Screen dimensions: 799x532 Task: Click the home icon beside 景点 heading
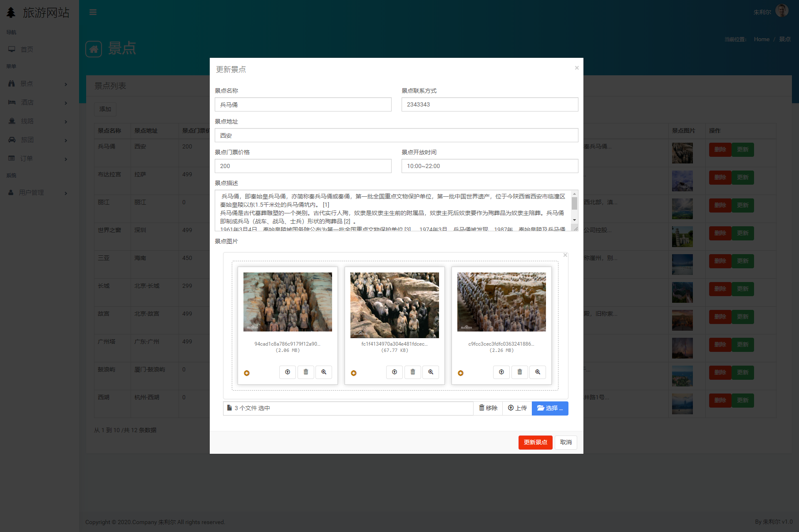pos(94,49)
